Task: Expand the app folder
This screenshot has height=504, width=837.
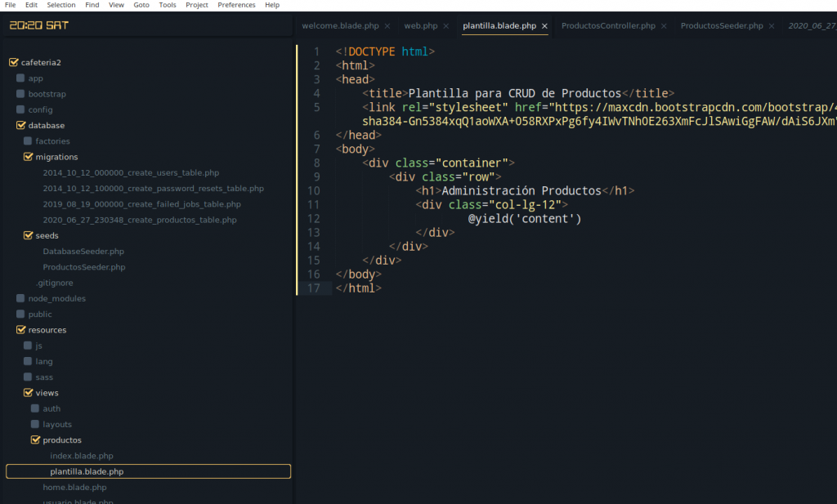Action: tap(20, 78)
